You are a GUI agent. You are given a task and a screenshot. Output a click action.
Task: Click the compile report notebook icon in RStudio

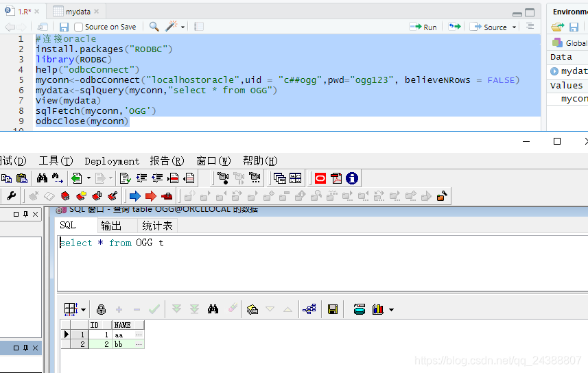pyautogui.click(x=199, y=27)
